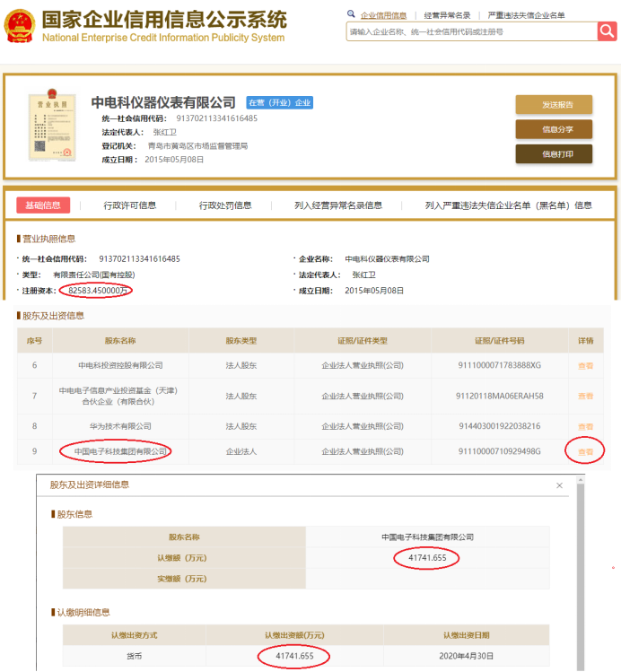Click the 证照/证件号码 column header
This screenshot has width=621, height=672.
coord(500,341)
